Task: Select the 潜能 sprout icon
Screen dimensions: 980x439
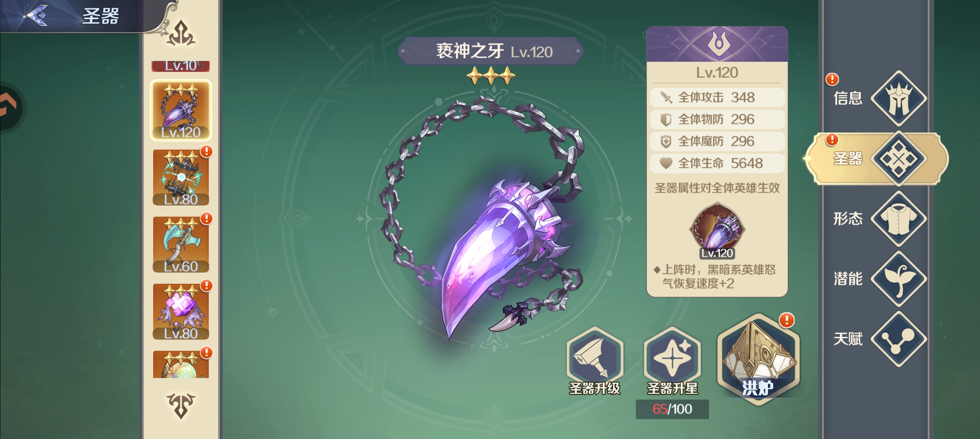Action: coord(899,279)
